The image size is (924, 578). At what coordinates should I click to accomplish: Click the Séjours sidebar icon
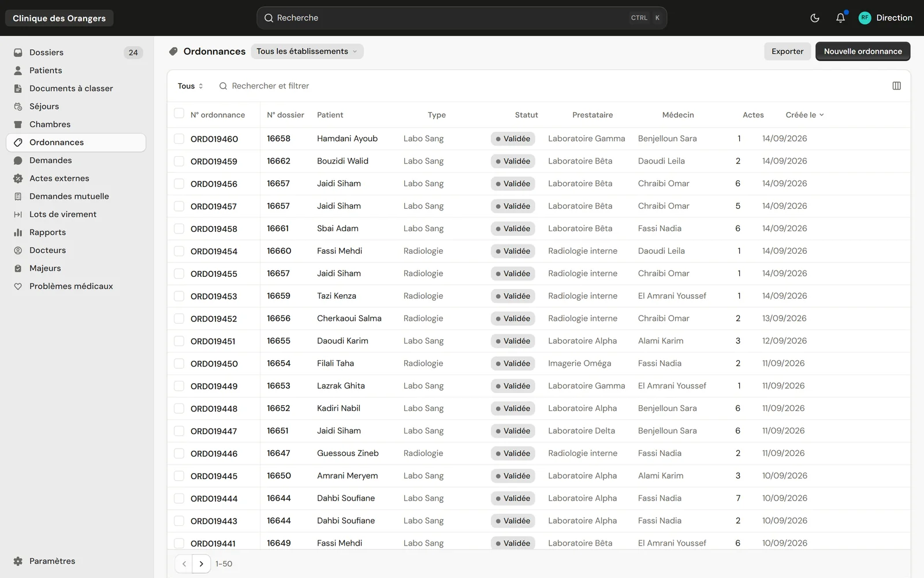pyautogui.click(x=18, y=106)
